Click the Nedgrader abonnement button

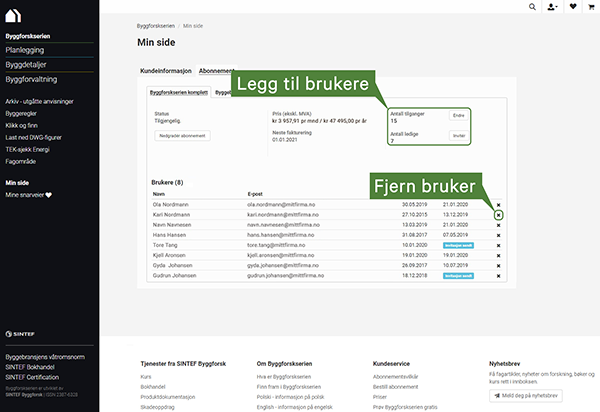[182, 136]
